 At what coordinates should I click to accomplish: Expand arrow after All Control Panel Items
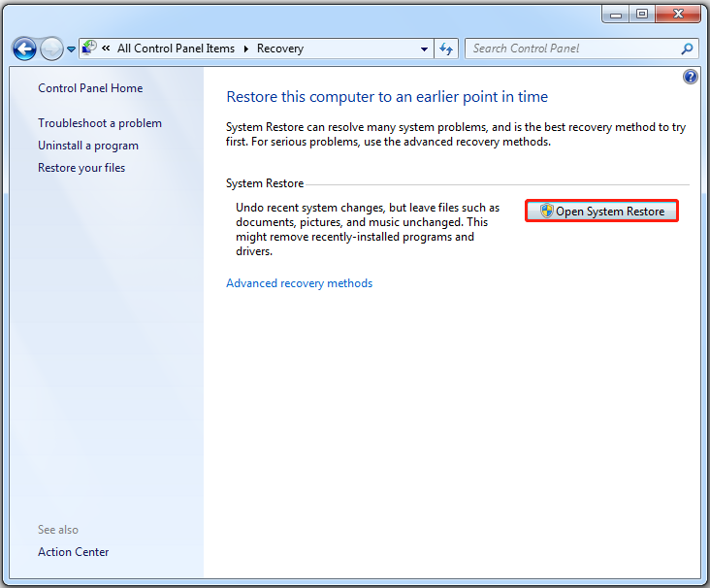pos(245,49)
